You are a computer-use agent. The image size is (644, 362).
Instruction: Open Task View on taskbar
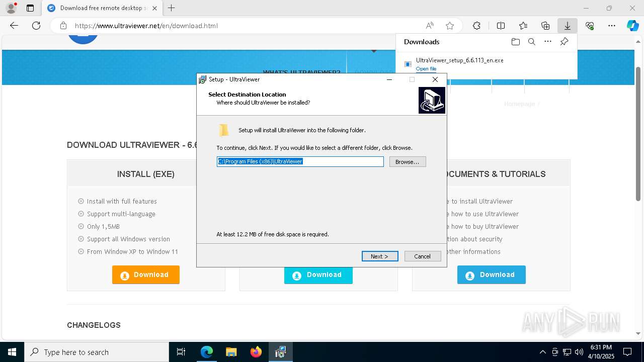181,352
